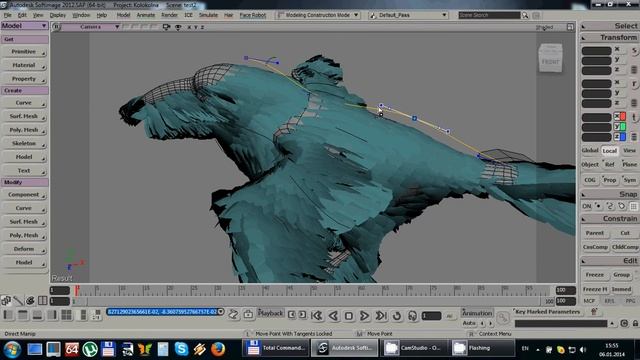Click the Parent constrain button
The image size is (640, 360).
pyautogui.click(x=595, y=233)
